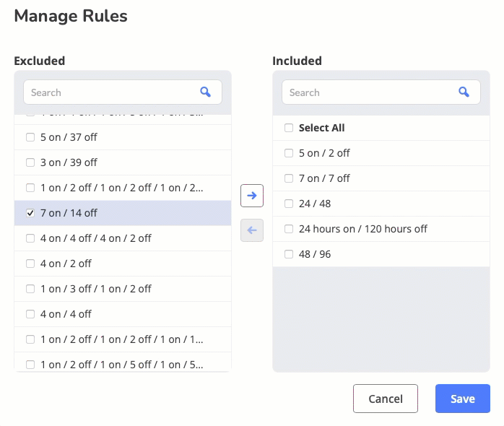Enable the 24 / 48 rule checkbox
Viewport: 504px width, 426px height.
pos(289,204)
